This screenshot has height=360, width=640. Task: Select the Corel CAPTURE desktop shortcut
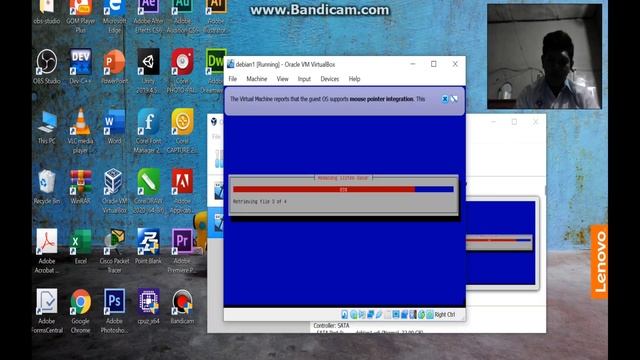182,131
